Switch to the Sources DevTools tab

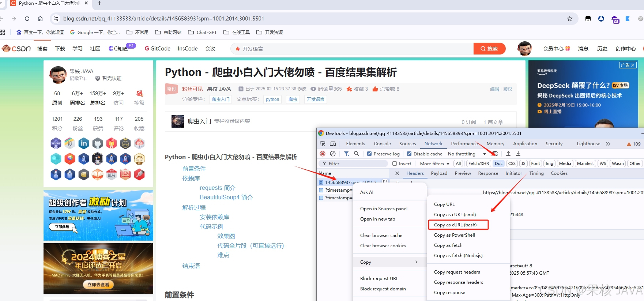pos(407,144)
